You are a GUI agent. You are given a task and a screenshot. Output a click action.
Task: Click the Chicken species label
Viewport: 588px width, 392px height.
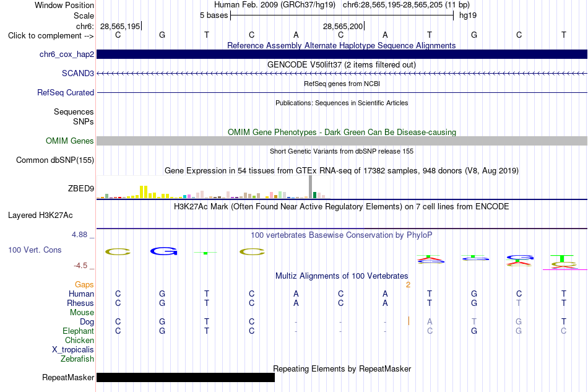(79, 340)
